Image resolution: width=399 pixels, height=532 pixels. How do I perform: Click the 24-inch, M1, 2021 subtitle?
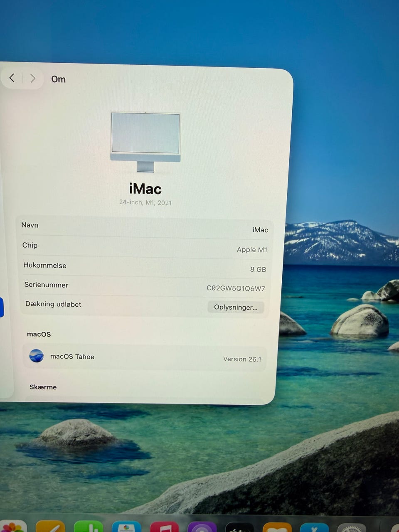145,202
